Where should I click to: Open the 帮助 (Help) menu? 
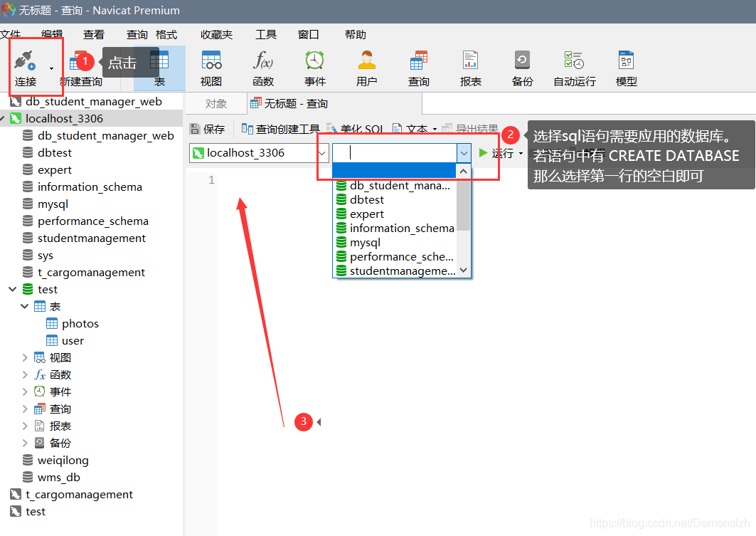coord(356,35)
